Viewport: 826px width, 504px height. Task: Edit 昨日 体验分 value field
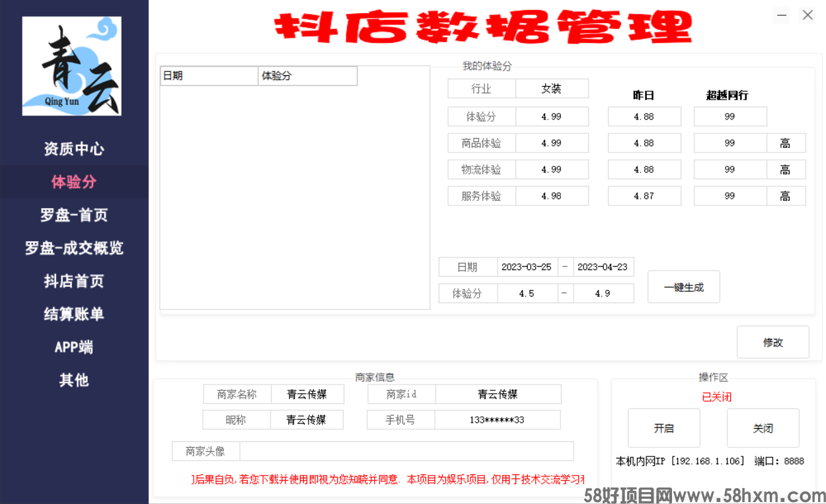point(644,116)
